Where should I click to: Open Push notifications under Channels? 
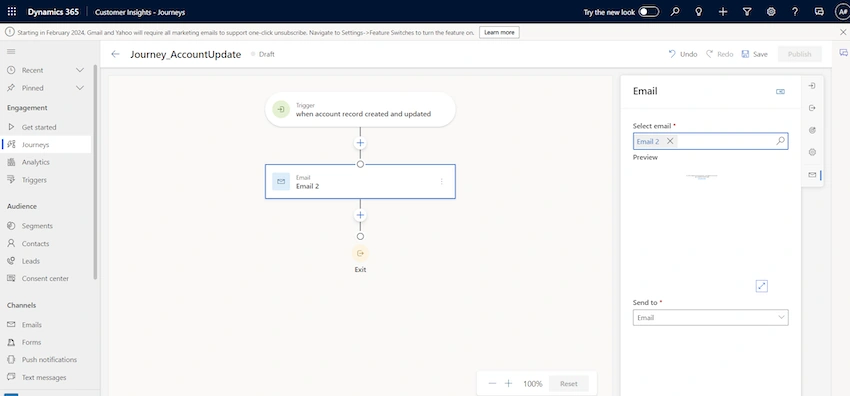46,360
